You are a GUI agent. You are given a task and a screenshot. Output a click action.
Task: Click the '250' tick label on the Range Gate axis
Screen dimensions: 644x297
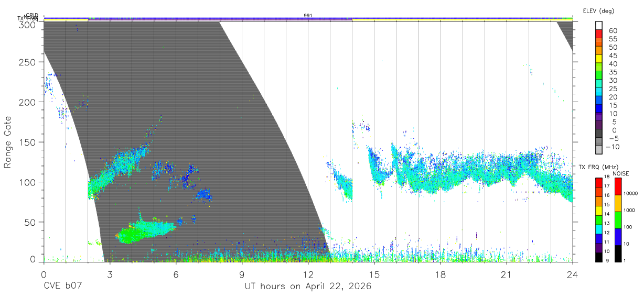[x=28, y=62]
